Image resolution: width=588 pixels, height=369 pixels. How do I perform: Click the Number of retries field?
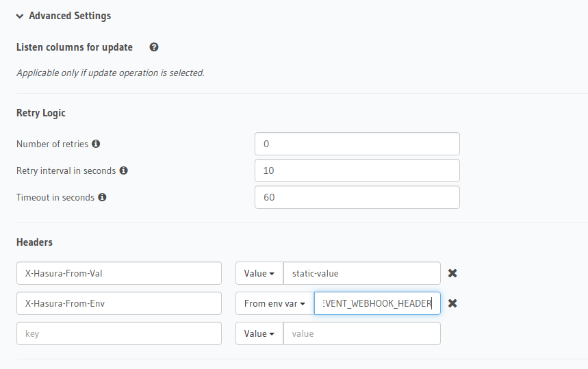(x=357, y=144)
